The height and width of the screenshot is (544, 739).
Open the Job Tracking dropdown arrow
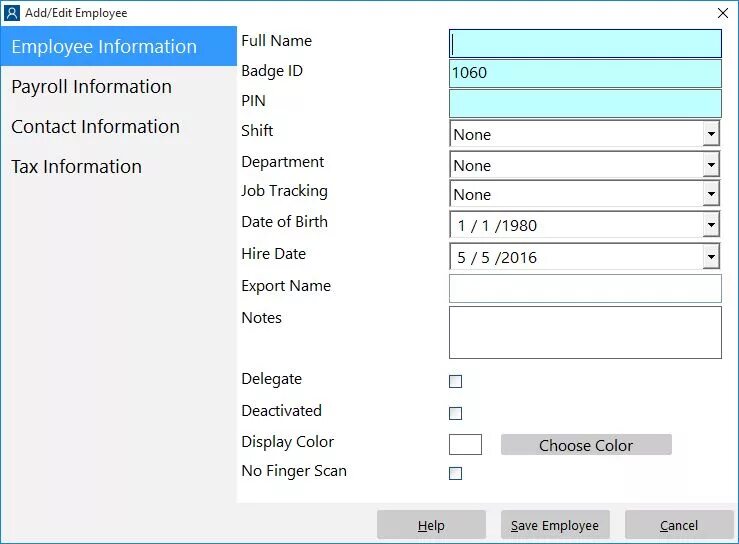(x=711, y=194)
